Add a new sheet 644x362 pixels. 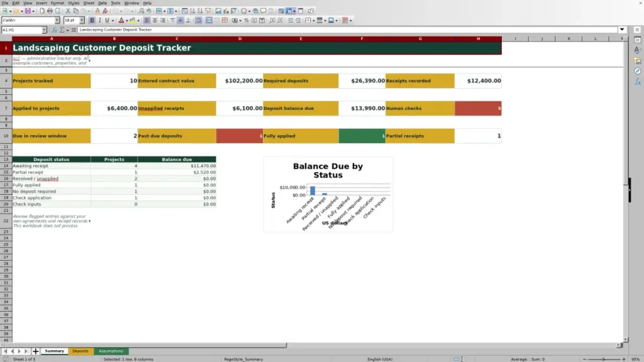click(36, 351)
